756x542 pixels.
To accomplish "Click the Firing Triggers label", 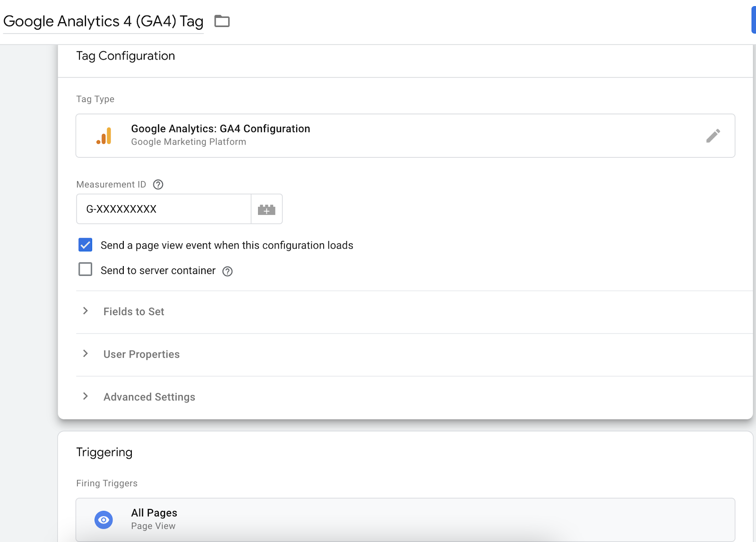I will click(107, 483).
